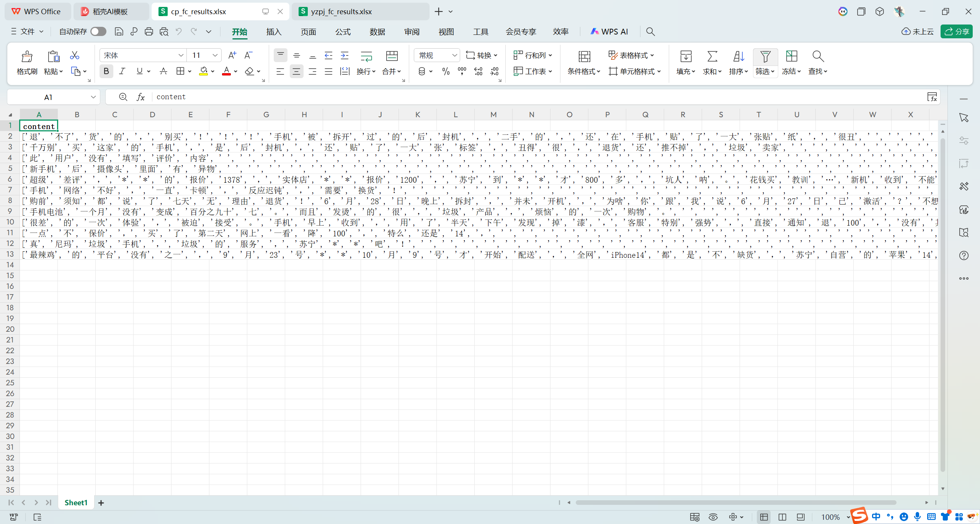This screenshot has width=980, height=524.
Task: Increase font size with A+ icon
Action: click(x=232, y=56)
